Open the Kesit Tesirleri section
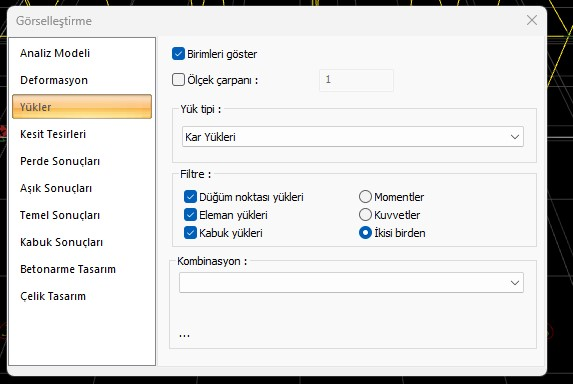 82,134
